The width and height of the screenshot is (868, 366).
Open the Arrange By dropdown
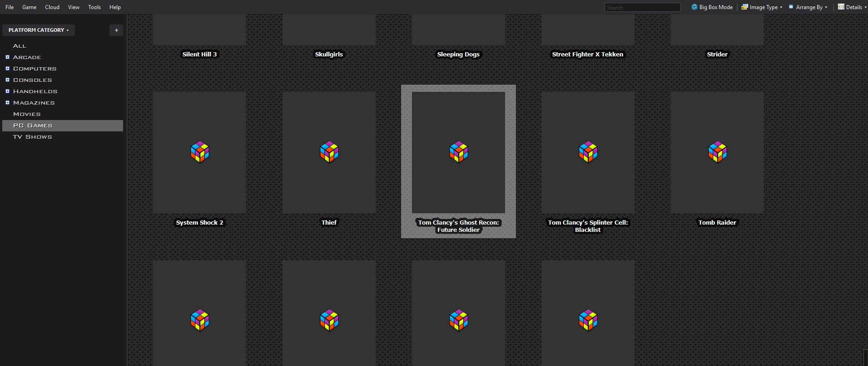pos(809,7)
